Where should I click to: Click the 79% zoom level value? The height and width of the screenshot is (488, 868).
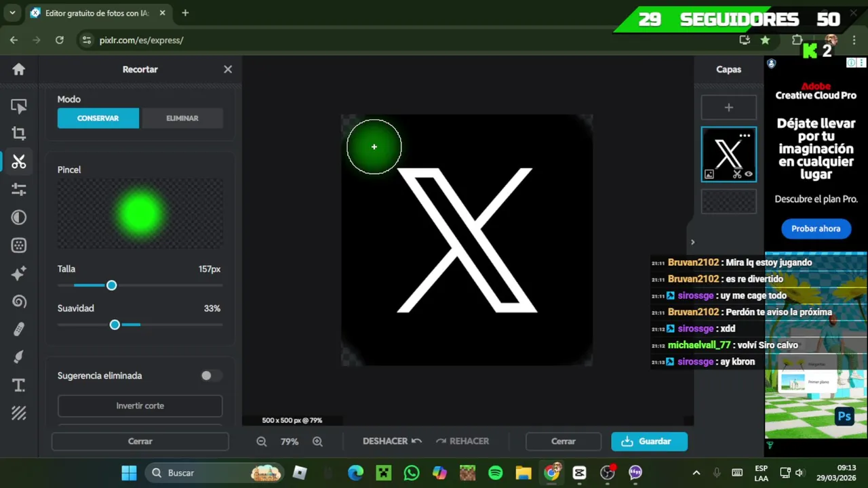point(290,441)
